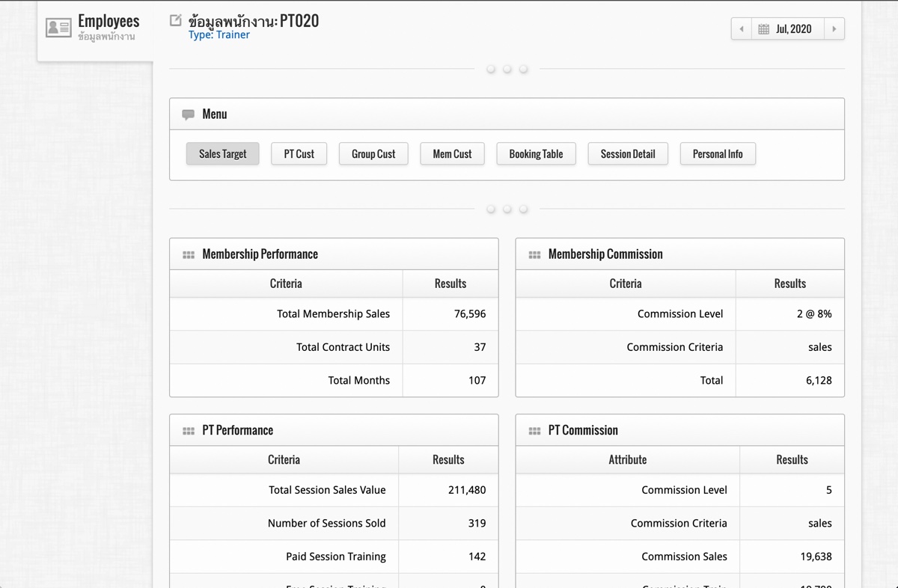Switch to Mem Cust view
Image resolution: width=898 pixels, height=588 pixels.
[x=452, y=154]
